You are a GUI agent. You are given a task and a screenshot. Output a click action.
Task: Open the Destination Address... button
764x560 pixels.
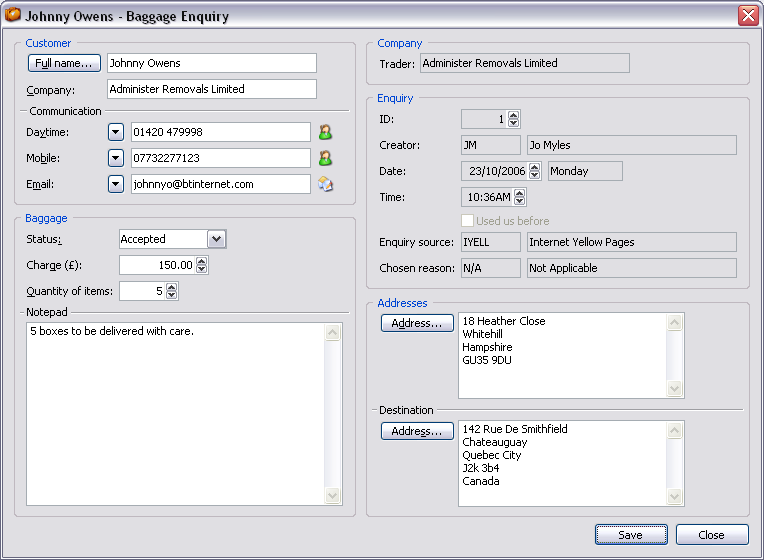[417, 431]
